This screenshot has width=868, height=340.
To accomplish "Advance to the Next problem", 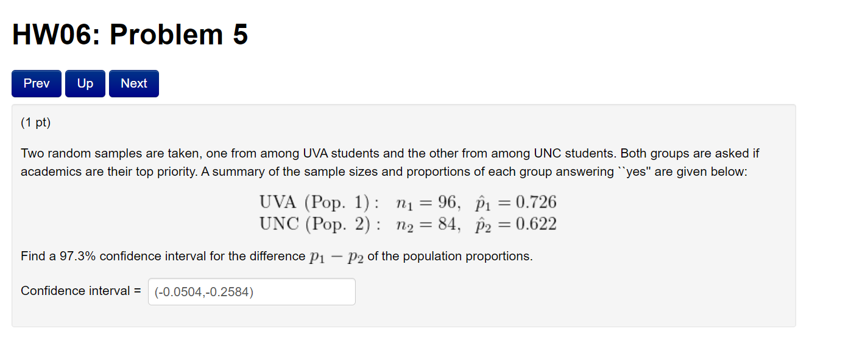I will [x=134, y=84].
